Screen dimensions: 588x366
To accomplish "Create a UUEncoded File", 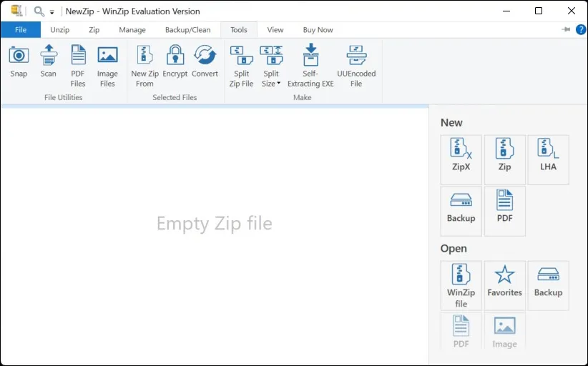I will 356,66.
